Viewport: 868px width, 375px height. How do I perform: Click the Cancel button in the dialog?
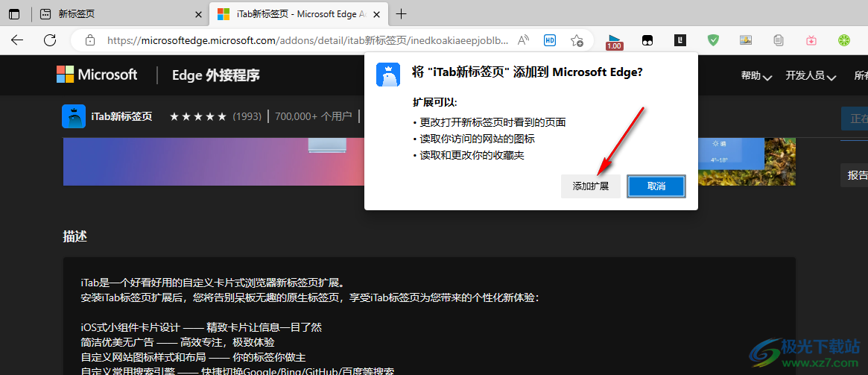click(x=656, y=186)
